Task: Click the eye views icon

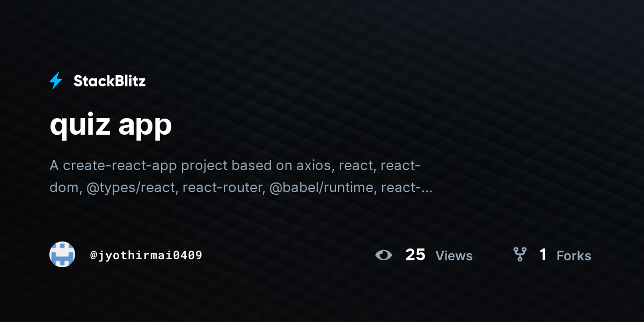Action: [x=384, y=255]
